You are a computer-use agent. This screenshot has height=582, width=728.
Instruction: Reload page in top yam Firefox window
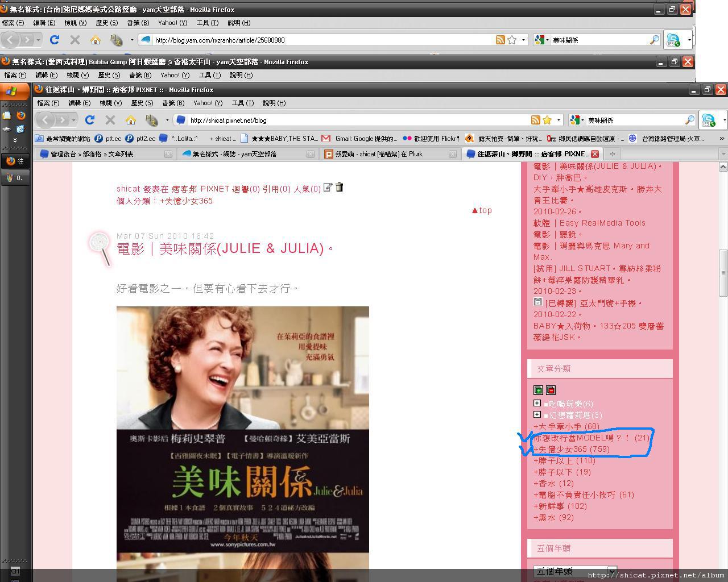click(x=55, y=40)
